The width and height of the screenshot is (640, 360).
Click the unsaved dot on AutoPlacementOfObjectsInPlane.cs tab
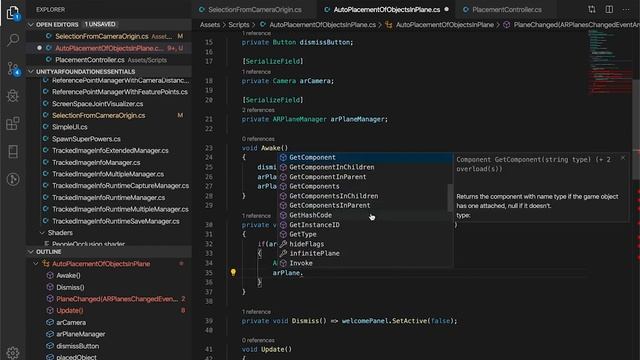(447, 9)
